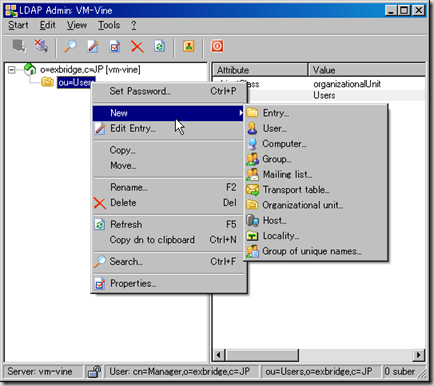Select New Group... submenu item
Viewport: 434px width, 386px height.
click(316, 159)
